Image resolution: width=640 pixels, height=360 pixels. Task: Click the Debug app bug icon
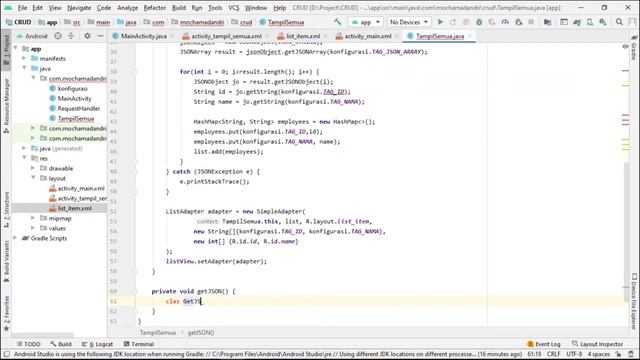point(479,22)
